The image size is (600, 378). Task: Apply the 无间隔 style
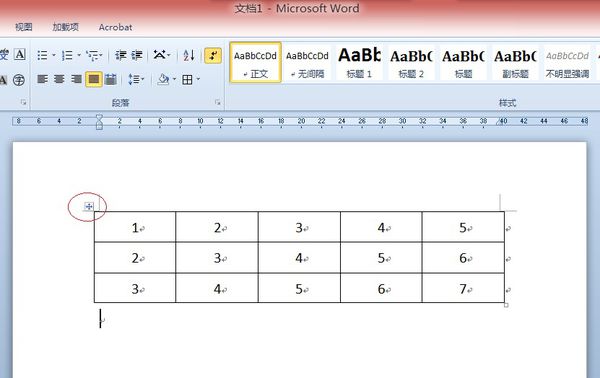pos(307,62)
